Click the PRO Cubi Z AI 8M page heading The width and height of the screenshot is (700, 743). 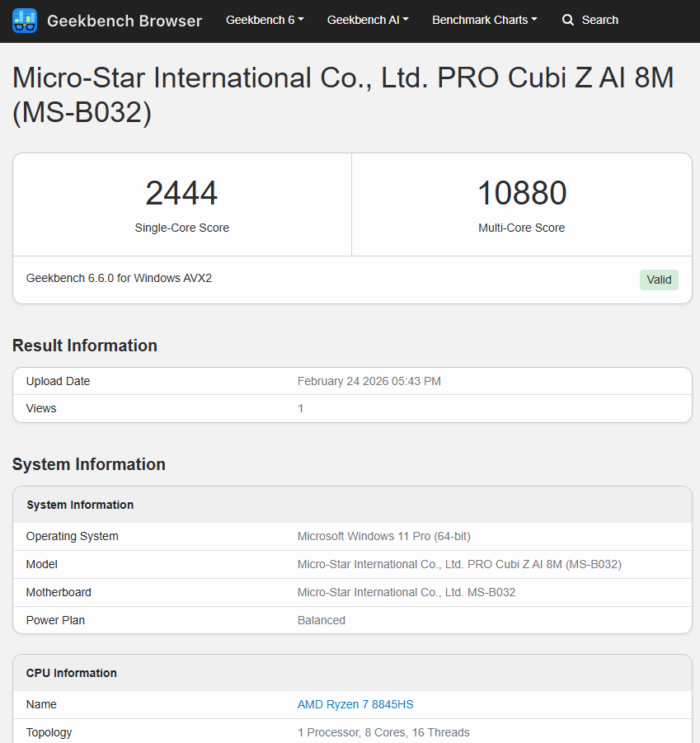coord(343,95)
